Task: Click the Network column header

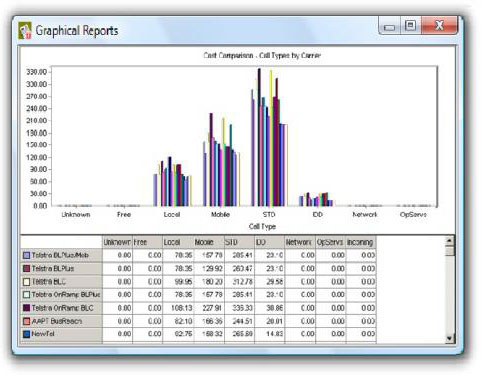Action: pyautogui.click(x=300, y=242)
